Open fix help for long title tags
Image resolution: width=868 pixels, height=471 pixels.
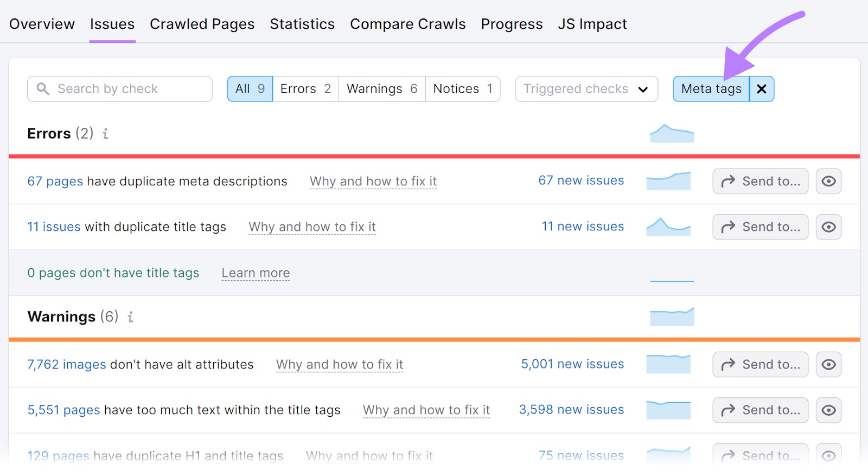point(426,410)
